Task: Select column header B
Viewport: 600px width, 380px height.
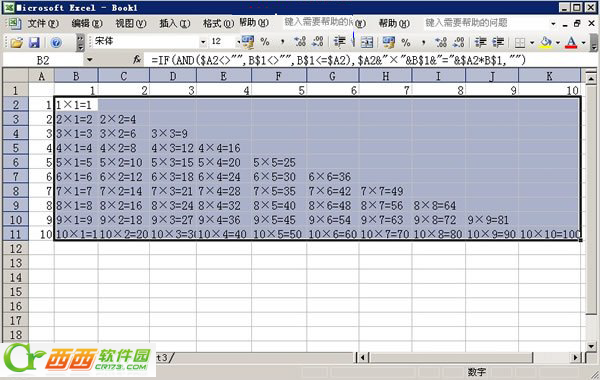Action: coord(76,76)
